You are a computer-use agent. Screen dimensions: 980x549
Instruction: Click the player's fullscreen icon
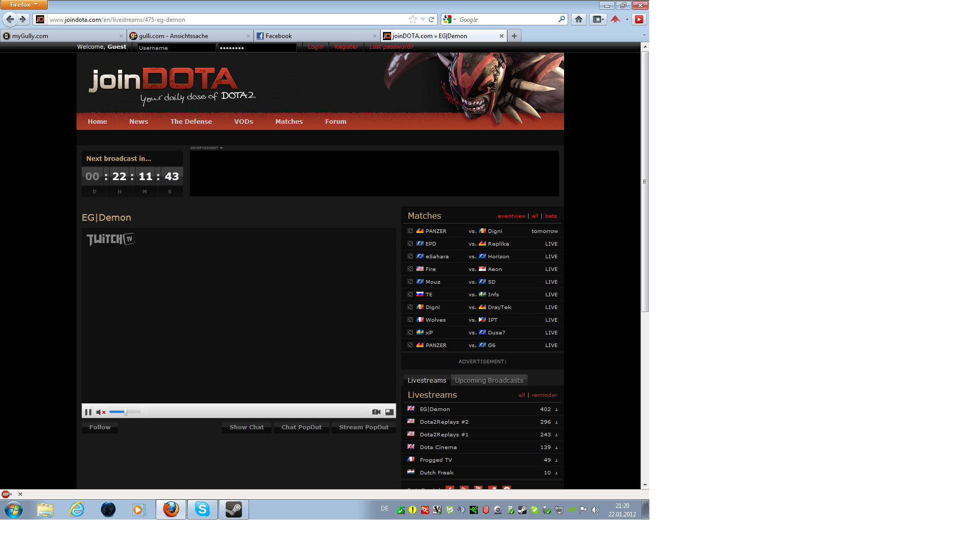point(390,412)
